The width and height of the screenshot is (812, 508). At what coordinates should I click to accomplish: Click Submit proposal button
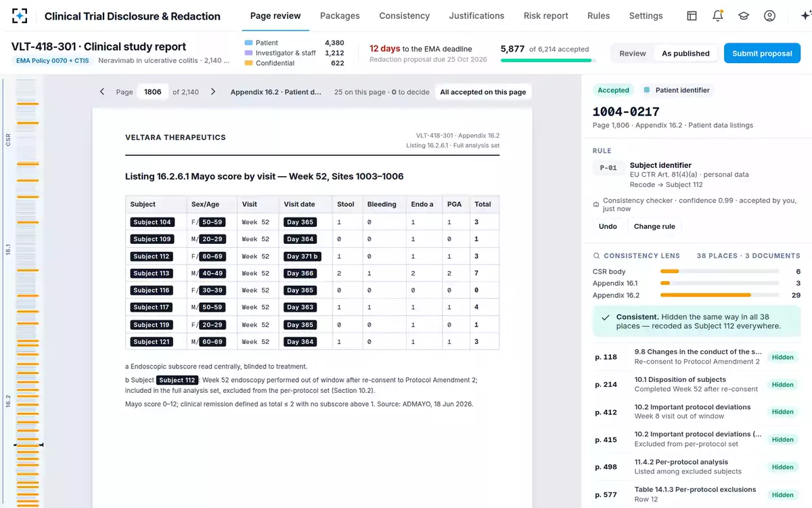pos(762,54)
